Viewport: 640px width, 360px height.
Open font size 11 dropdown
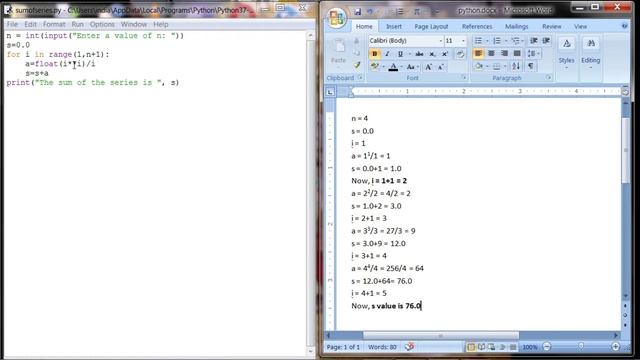[463, 41]
